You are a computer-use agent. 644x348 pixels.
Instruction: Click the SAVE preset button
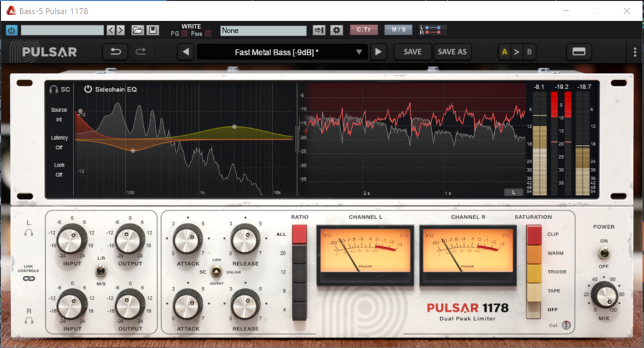click(413, 52)
